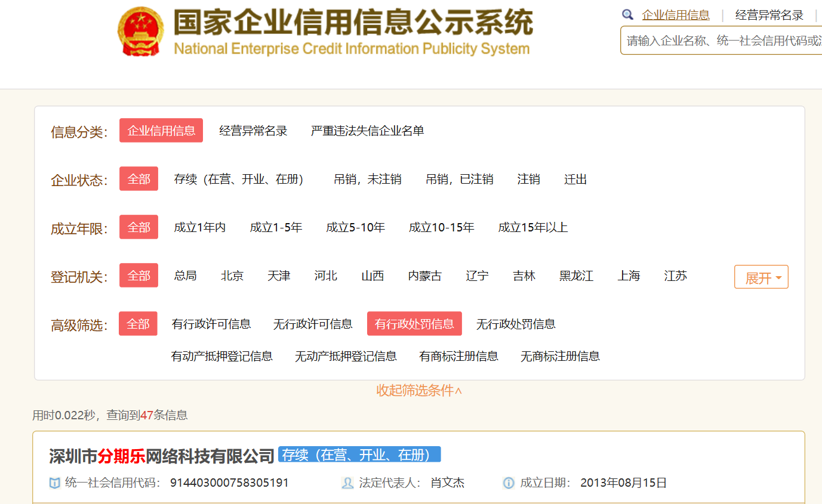
Task: Select 北京 as registration authority
Action: [232, 276]
